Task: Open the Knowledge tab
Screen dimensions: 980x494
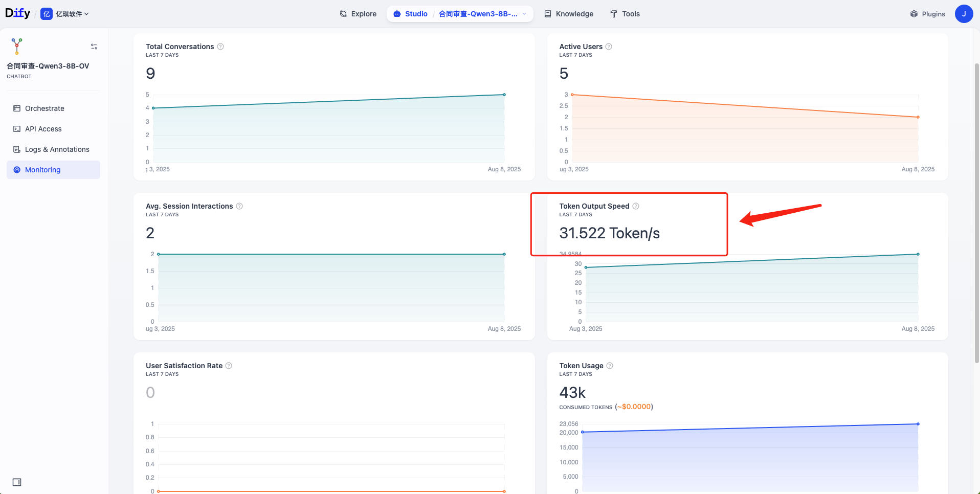Action: click(569, 14)
